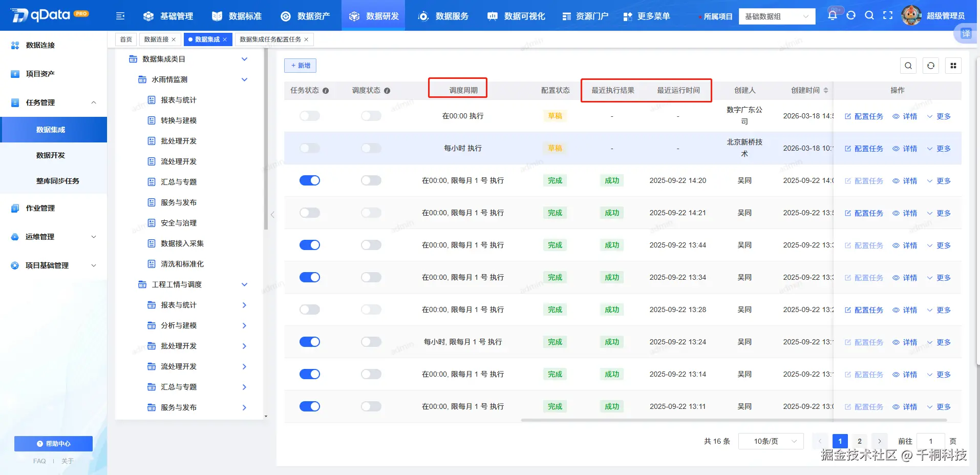Open 更多 menu for the 13:44 row
980x475 pixels.
(x=939, y=245)
